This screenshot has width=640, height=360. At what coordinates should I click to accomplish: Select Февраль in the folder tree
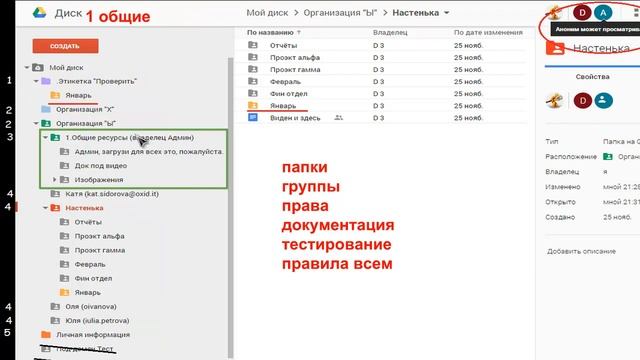pyautogui.click(x=90, y=264)
